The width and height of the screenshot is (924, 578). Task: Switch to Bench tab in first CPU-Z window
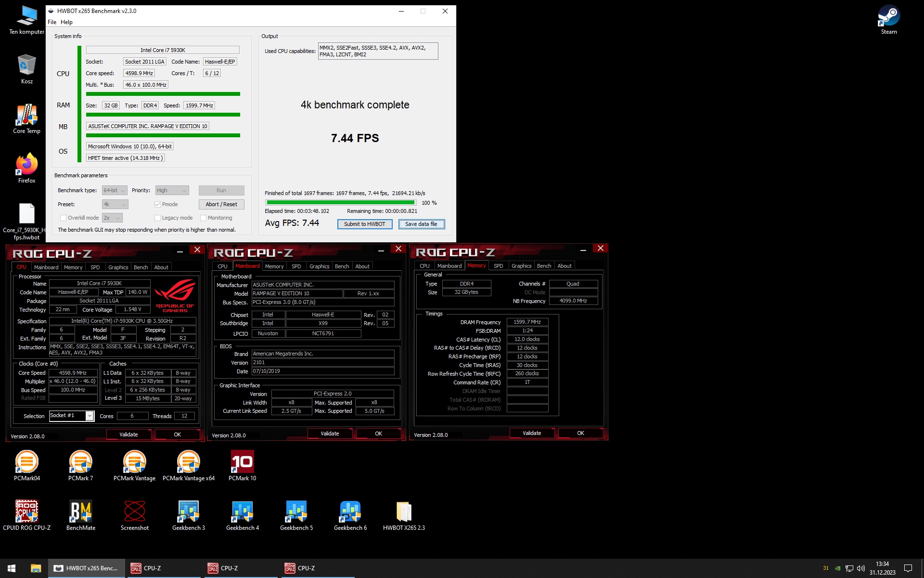pos(141,267)
